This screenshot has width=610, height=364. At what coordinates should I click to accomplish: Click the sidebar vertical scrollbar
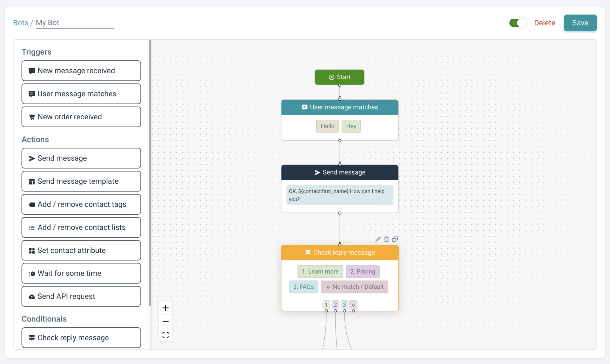[150, 173]
